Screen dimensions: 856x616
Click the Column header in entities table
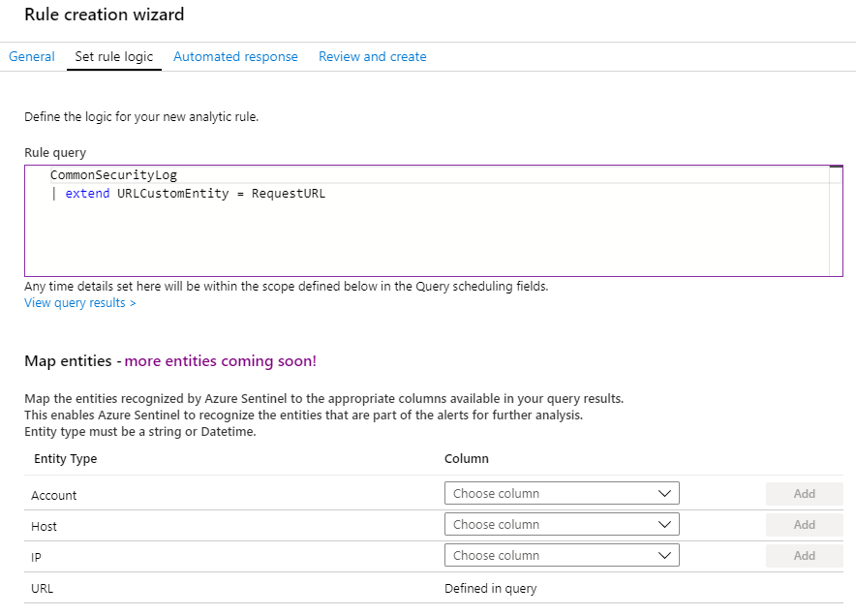[x=467, y=459]
